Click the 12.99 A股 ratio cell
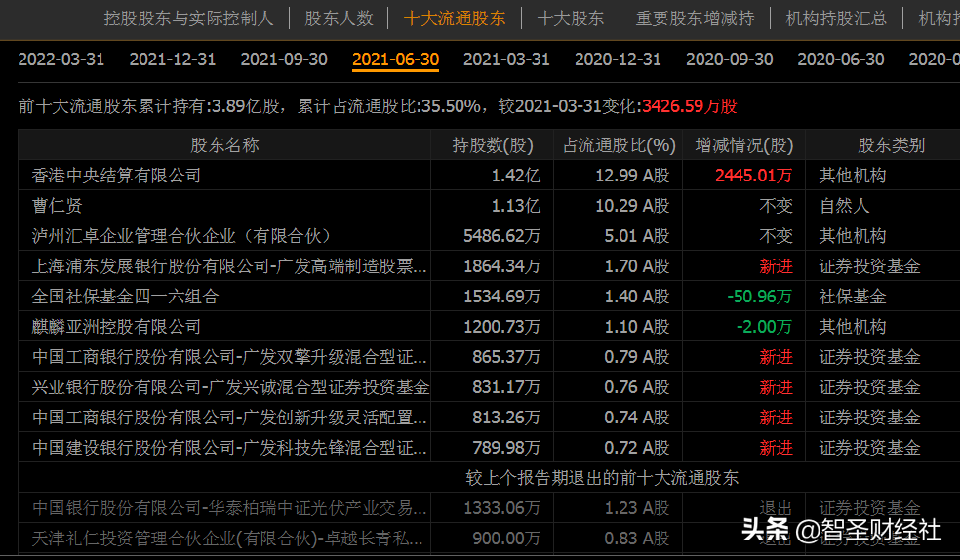Viewport: 960px width, 560px height. click(632, 176)
